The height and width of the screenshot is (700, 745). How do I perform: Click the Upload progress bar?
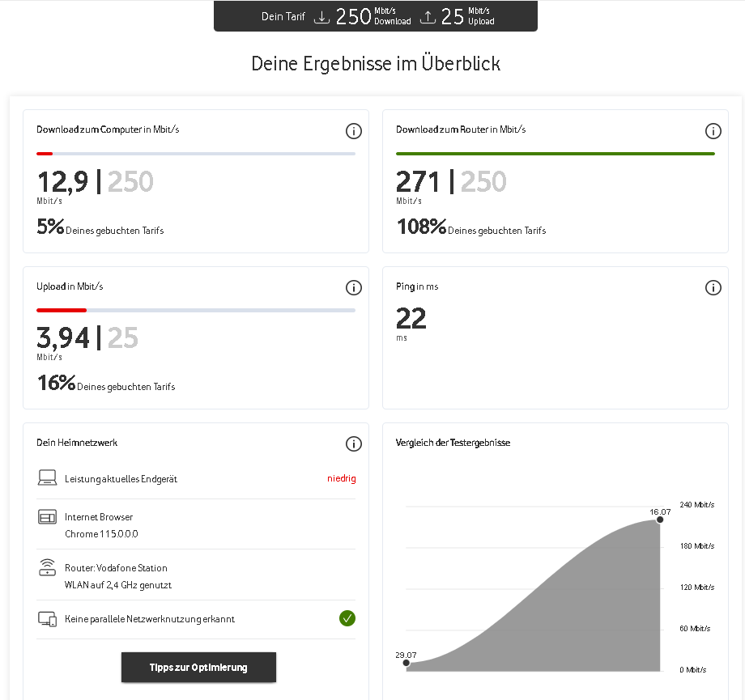(196, 311)
